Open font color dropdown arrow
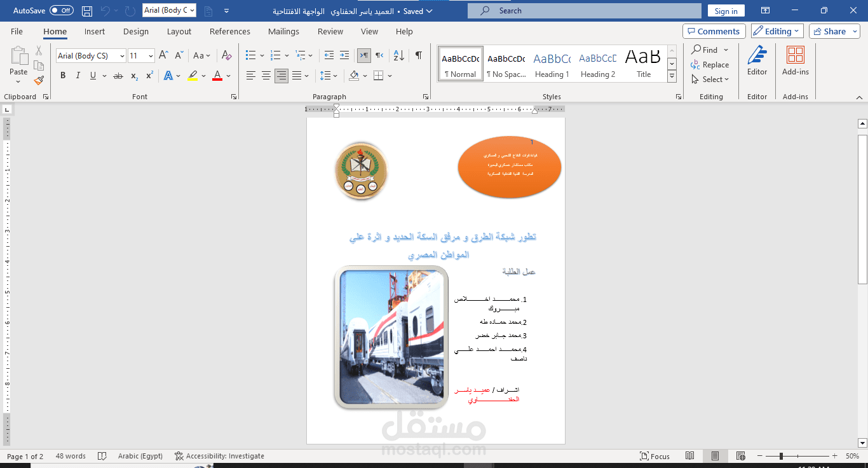The height and width of the screenshot is (468, 868). tap(228, 76)
